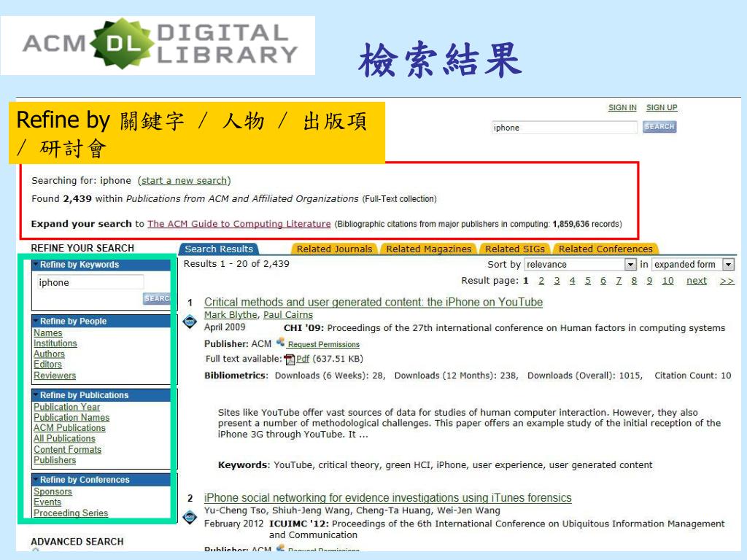Refine by All Publications
This screenshot has width=747, height=560.
coord(64,438)
